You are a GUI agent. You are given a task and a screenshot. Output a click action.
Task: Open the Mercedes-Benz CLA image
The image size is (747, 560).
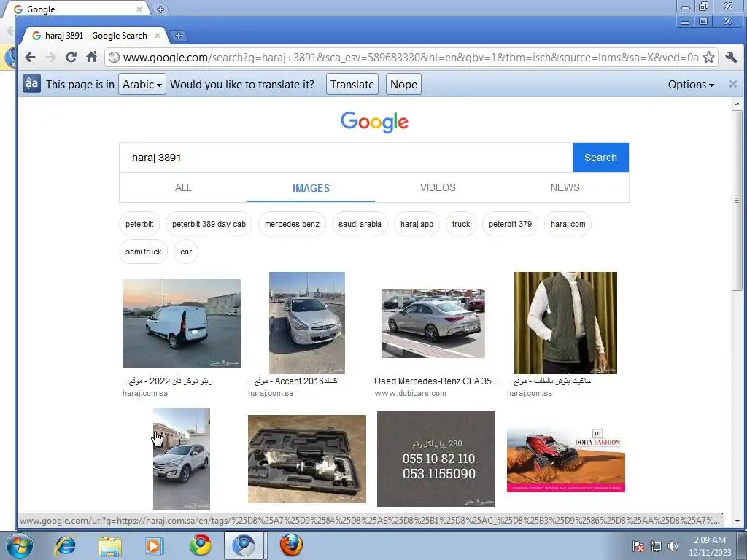tap(433, 323)
